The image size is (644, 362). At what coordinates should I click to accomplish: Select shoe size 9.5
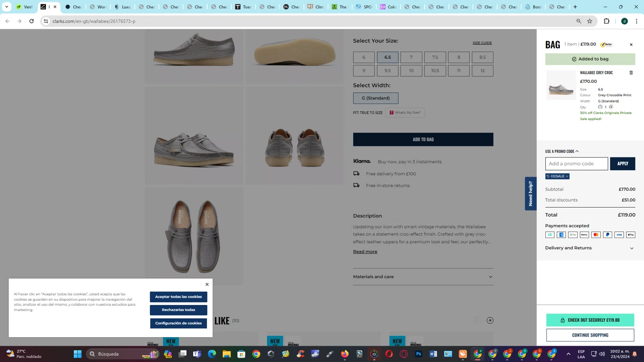388,71
